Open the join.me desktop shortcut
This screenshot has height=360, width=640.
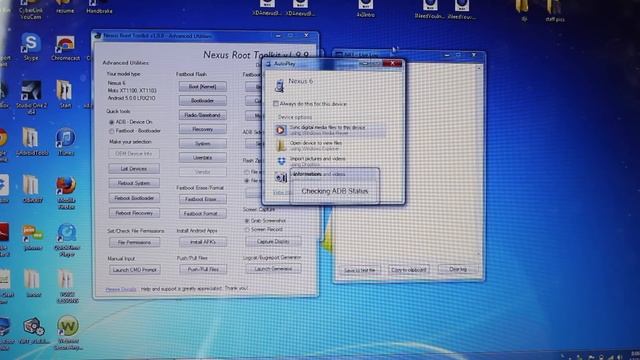[x=33, y=237]
